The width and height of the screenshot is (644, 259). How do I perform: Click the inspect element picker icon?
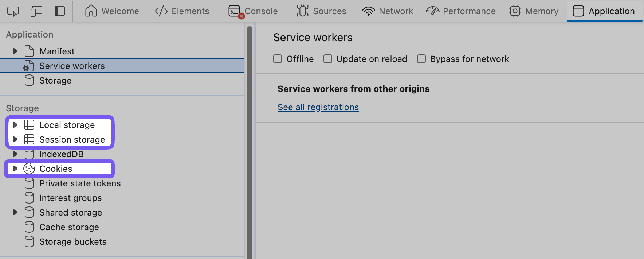click(x=13, y=11)
